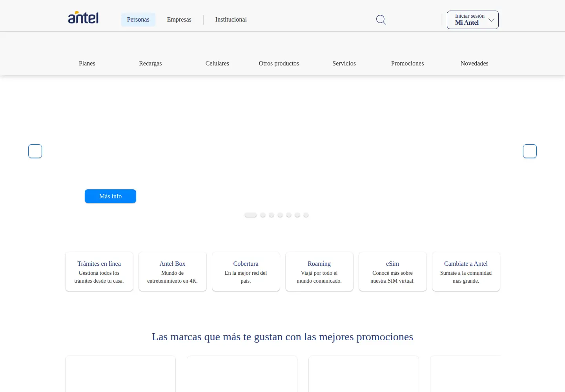This screenshot has height=392, width=565.
Task: Go to next carousel slide
Action: point(530,151)
